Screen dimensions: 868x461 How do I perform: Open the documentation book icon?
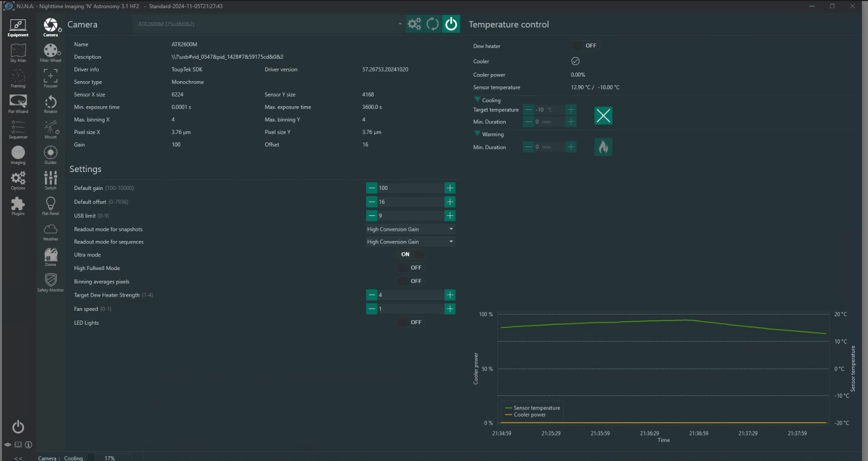(18, 445)
